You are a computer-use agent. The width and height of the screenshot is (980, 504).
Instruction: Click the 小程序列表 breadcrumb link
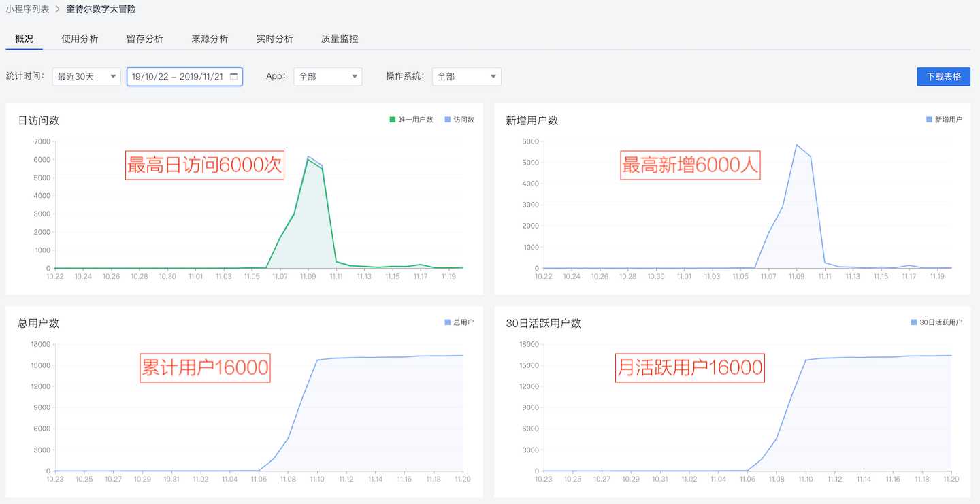coord(28,10)
